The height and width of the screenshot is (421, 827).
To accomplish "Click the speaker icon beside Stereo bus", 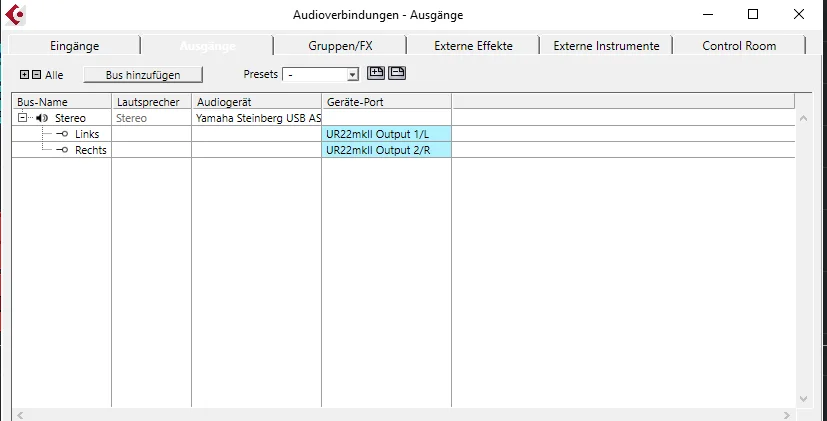I will tap(42, 118).
